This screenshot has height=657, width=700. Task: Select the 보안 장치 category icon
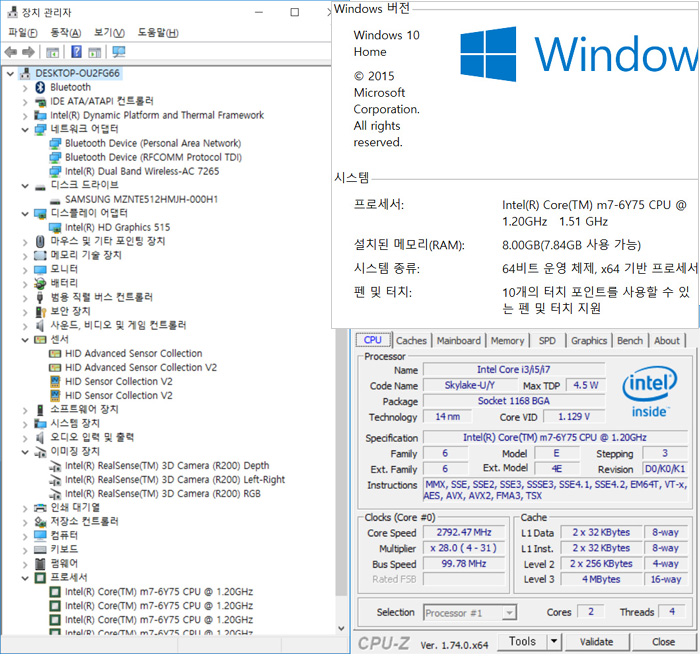pos(40,312)
